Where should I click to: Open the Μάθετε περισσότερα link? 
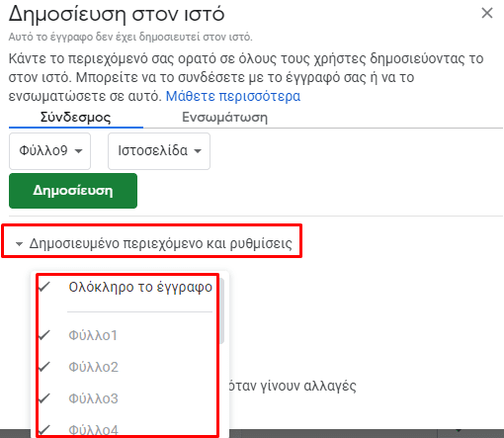(x=233, y=96)
